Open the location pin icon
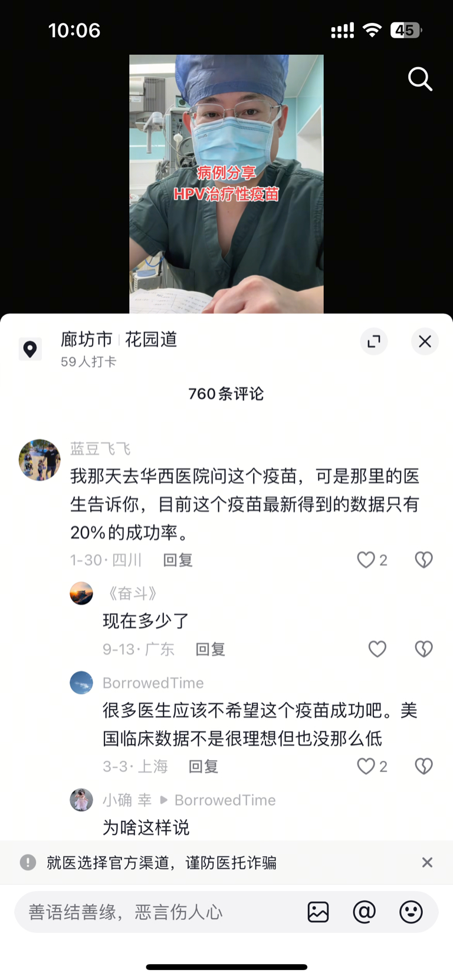 pos(30,349)
